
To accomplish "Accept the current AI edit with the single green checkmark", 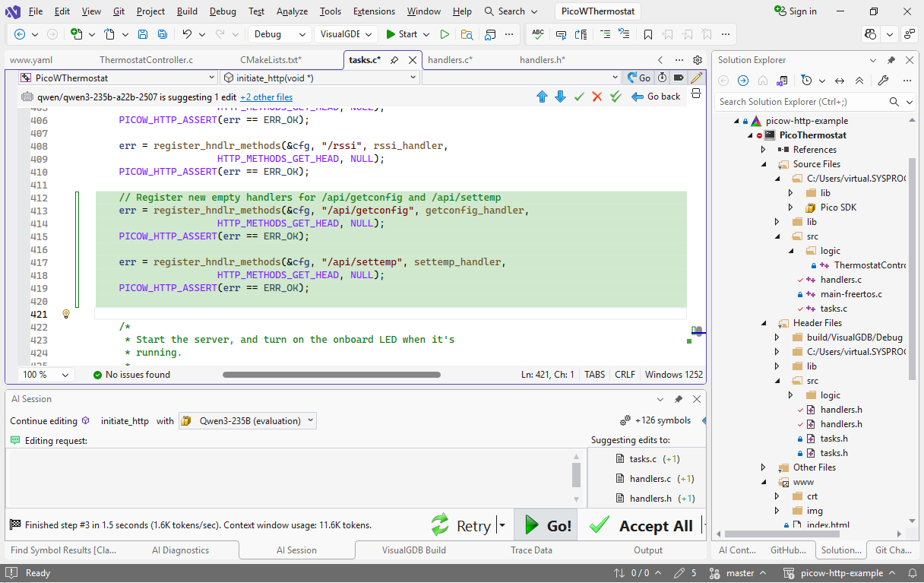I will [579, 97].
